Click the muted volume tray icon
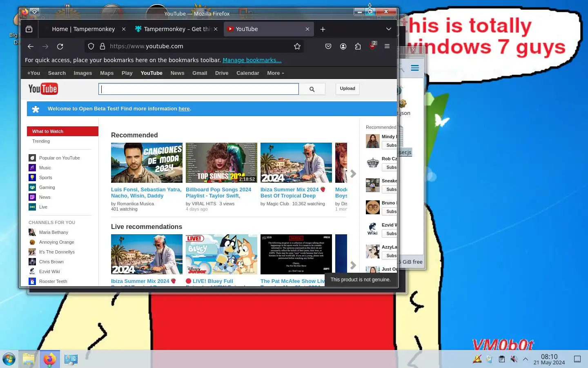Viewport: 588px width, 368px height. [514, 359]
